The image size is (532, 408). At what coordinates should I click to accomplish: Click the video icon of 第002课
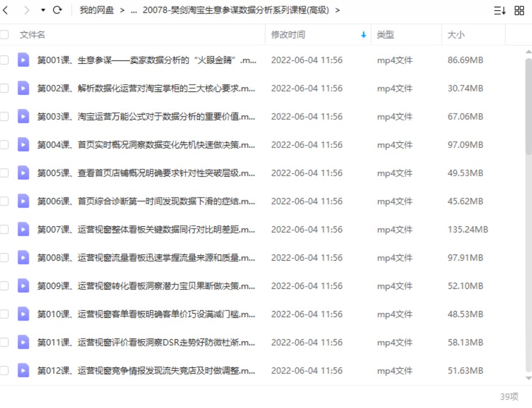click(23, 88)
